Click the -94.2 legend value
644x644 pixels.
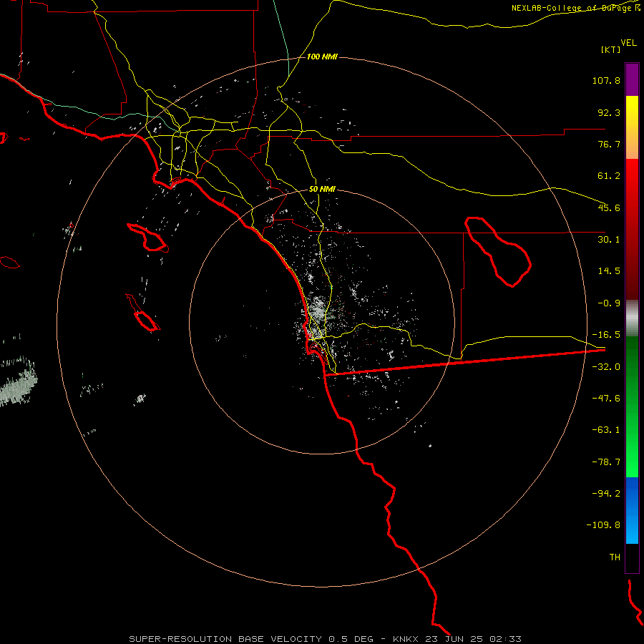(x=606, y=493)
